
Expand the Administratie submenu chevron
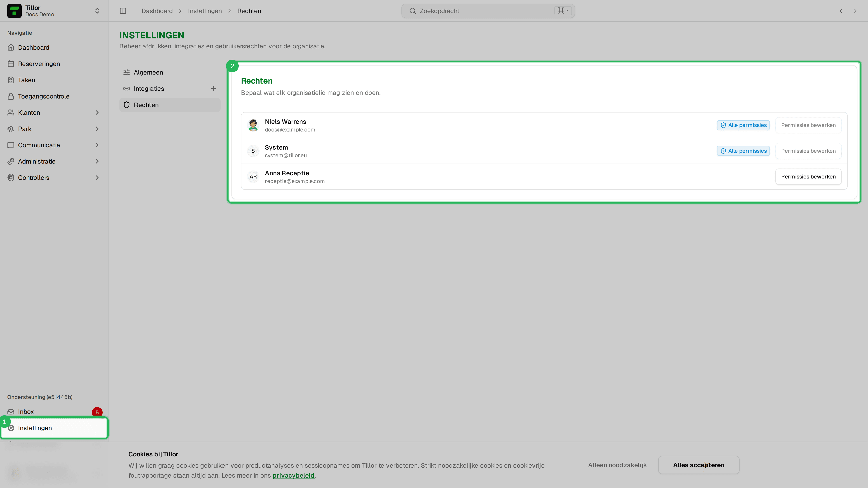(x=97, y=161)
